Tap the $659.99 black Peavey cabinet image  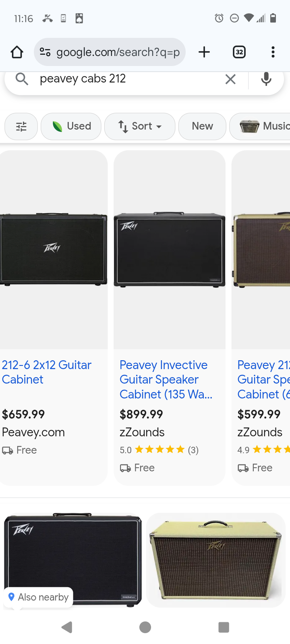point(54,250)
